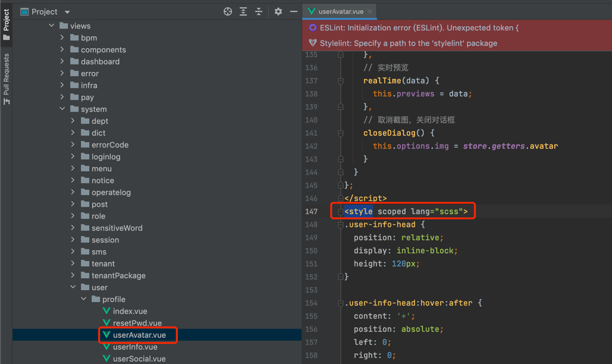The height and width of the screenshot is (364, 612).
Task: Open the Project panel settings gear
Action: (278, 11)
